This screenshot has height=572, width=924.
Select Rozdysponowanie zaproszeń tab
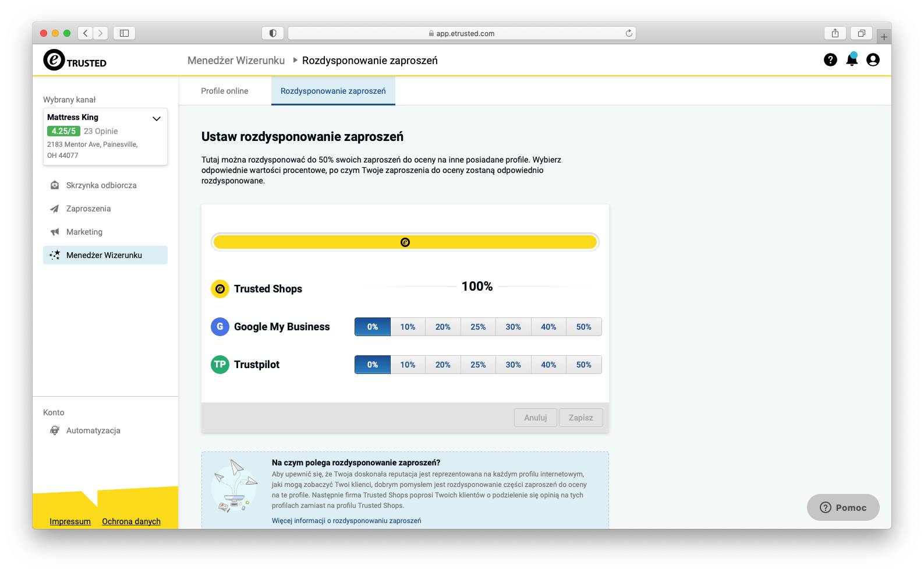tap(333, 91)
